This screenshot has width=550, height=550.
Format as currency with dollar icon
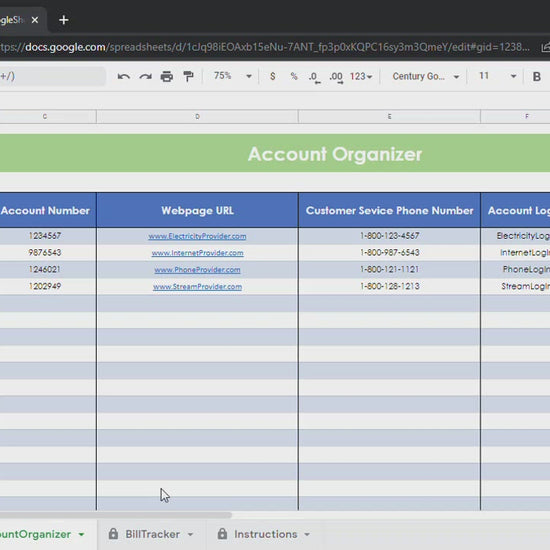click(x=273, y=76)
